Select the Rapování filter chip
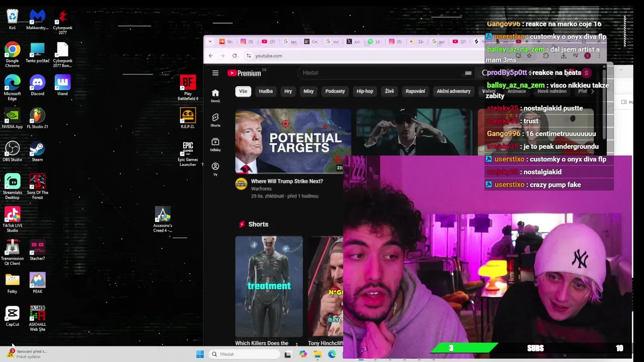 (415, 91)
